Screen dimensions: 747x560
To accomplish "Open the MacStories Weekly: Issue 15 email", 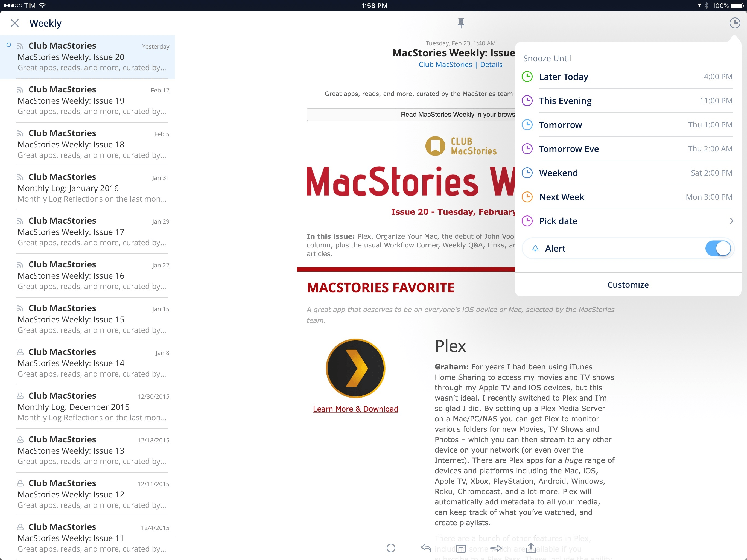I will pos(87,319).
